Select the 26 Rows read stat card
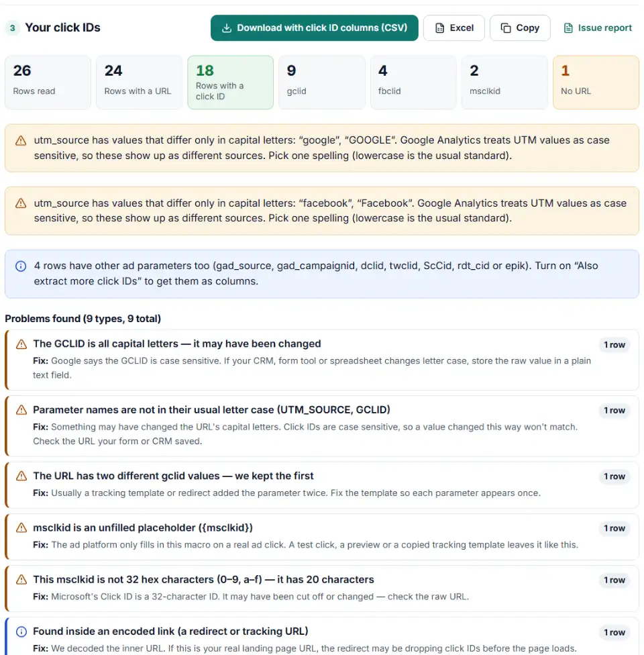The image size is (644, 655). point(48,83)
